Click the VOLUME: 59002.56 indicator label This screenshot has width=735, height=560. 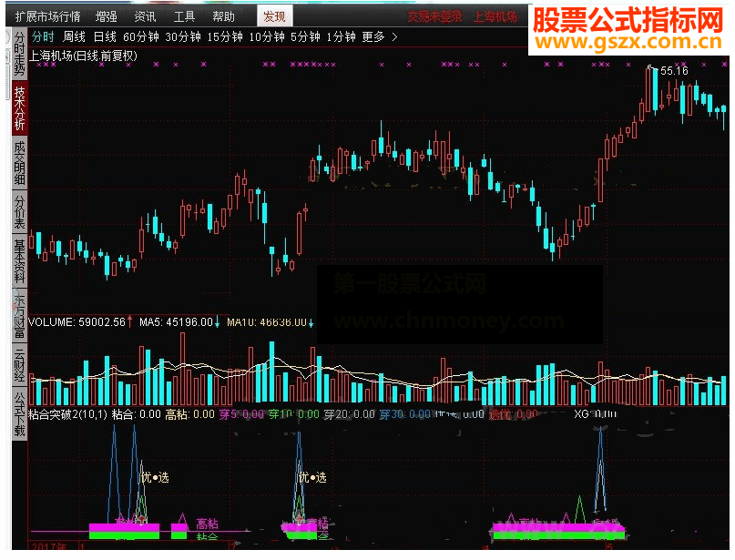click(x=77, y=322)
